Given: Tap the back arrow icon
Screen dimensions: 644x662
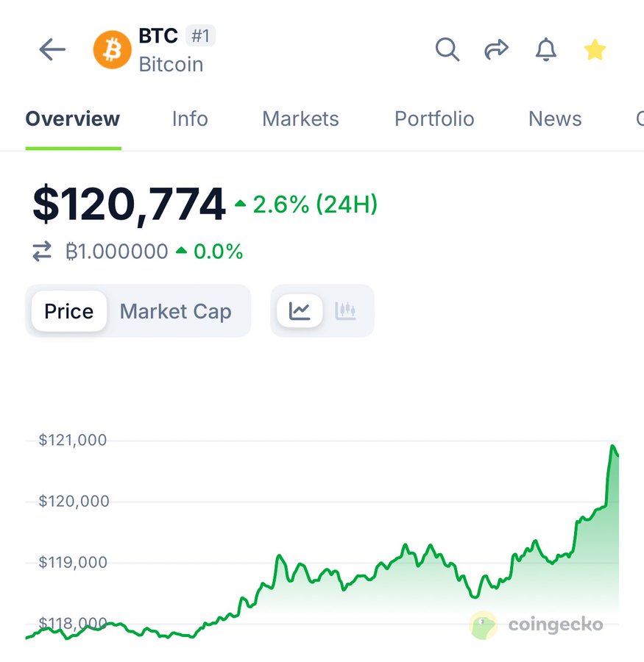Looking at the screenshot, I should [52, 50].
